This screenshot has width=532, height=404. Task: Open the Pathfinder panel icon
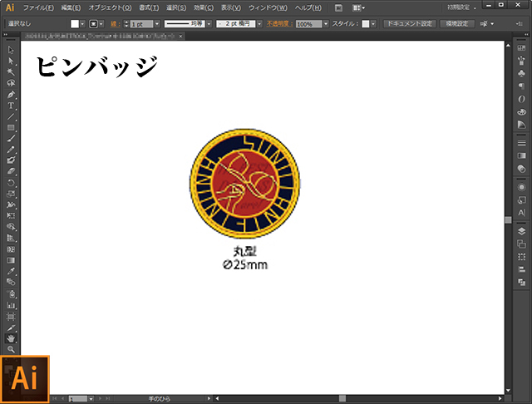521,283
